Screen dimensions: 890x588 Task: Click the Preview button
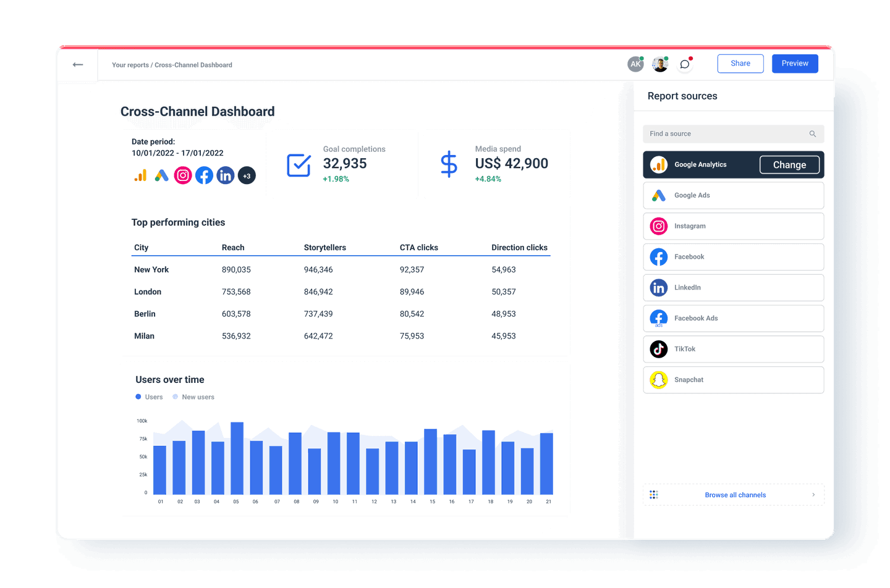coord(795,63)
